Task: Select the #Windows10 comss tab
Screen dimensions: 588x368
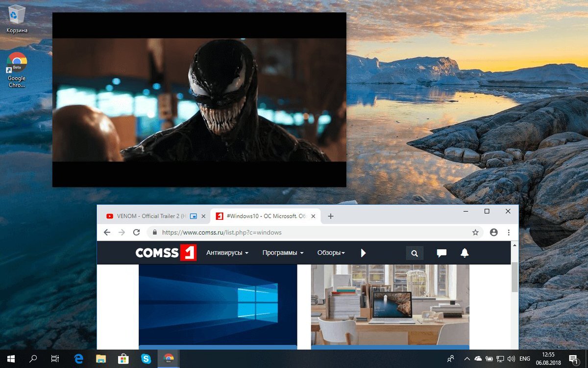Action: (x=265, y=216)
